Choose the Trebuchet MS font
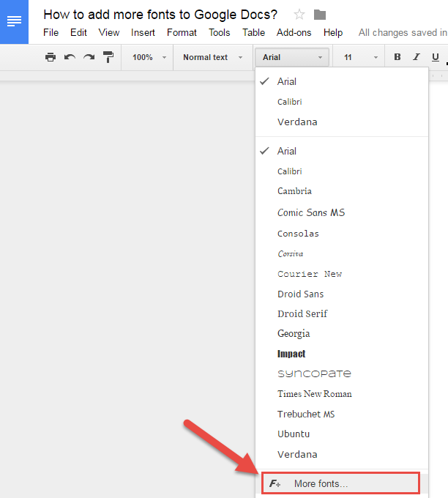 (x=342, y=415)
